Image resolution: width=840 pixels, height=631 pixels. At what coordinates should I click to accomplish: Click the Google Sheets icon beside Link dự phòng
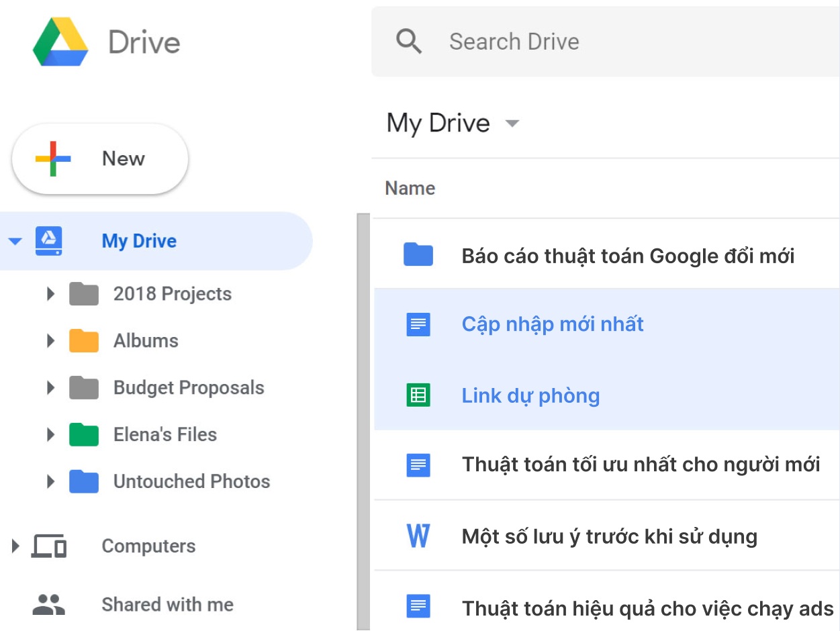pos(418,395)
